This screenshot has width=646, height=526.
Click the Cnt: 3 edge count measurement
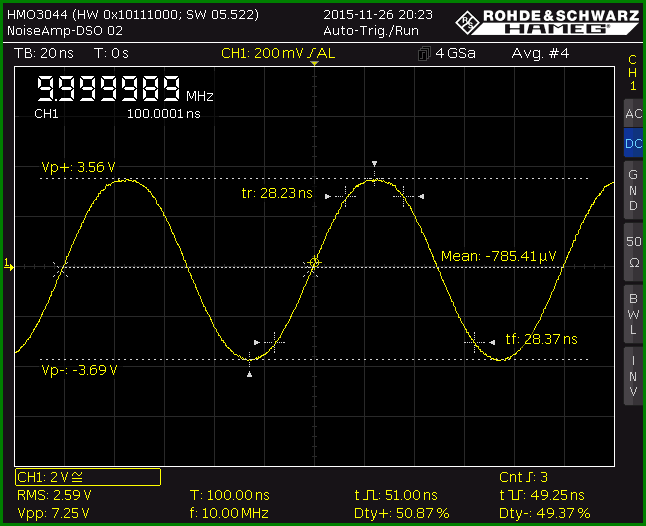coord(523,477)
